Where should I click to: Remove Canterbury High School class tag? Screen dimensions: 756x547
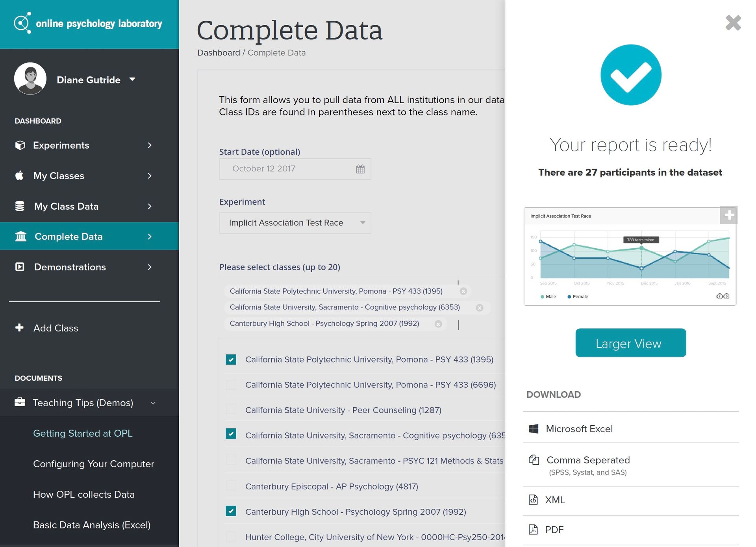pyautogui.click(x=438, y=324)
